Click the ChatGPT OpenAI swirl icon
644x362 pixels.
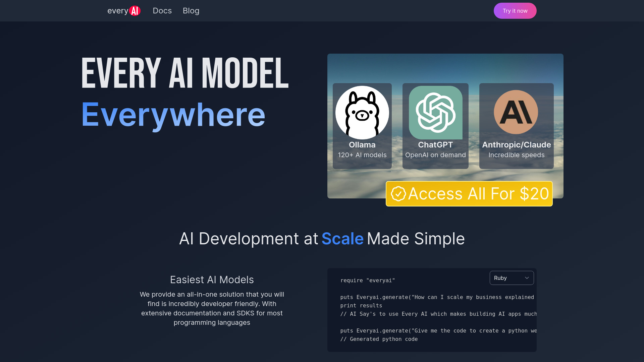[435, 112]
